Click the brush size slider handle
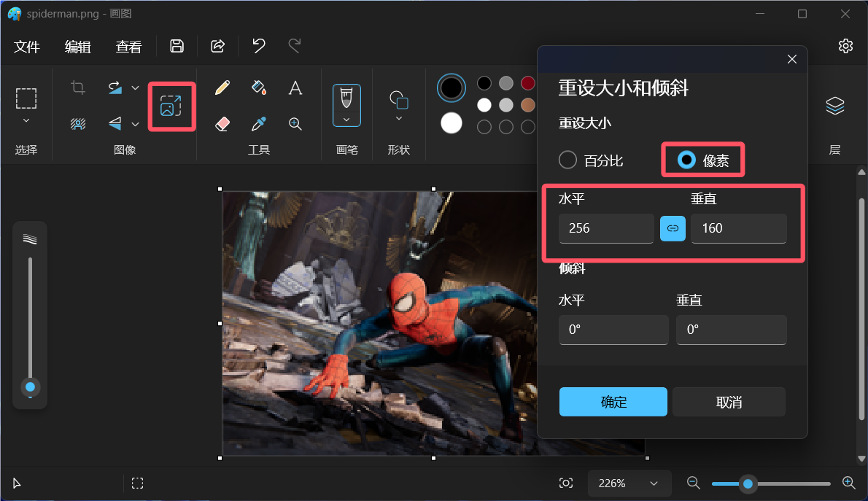 pos(31,387)
